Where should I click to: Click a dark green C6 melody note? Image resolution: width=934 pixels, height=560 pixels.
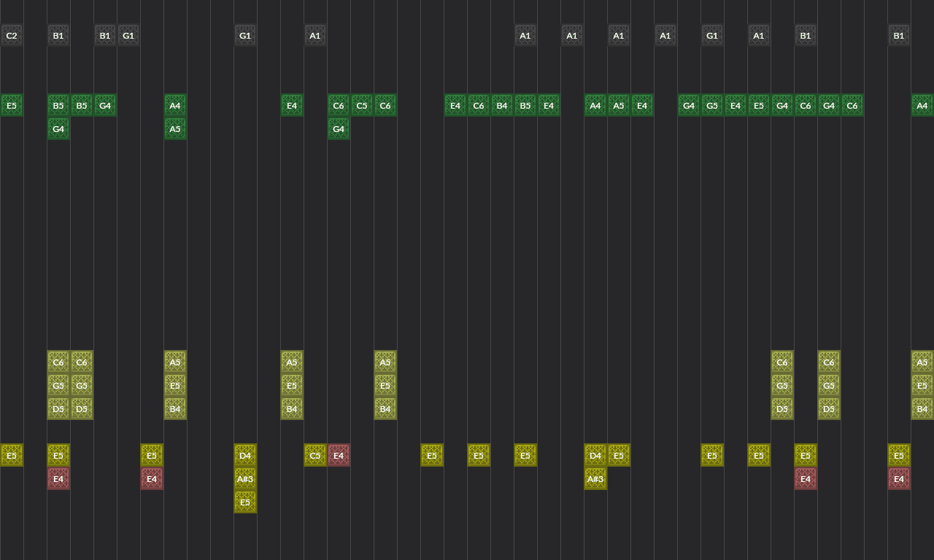pos(339,105)
